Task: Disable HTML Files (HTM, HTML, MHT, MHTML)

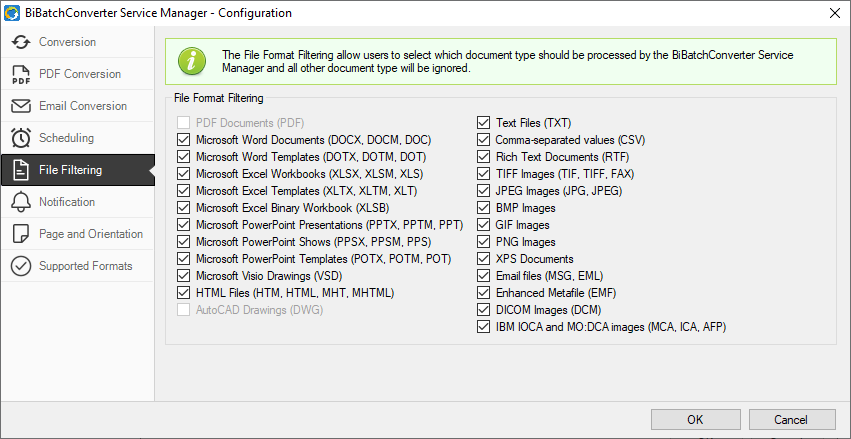Action: (x=183, y=293)
